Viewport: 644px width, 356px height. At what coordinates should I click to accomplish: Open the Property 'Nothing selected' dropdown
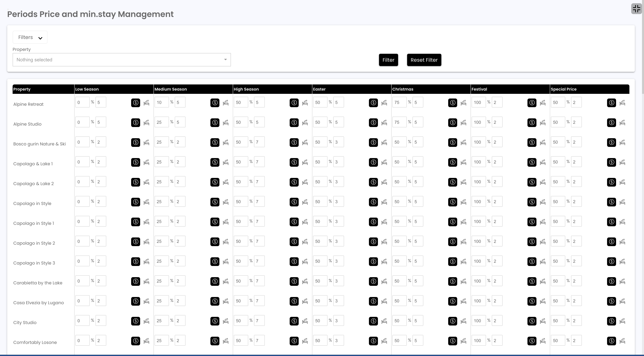pyautogui.click(x=121, y=60)
